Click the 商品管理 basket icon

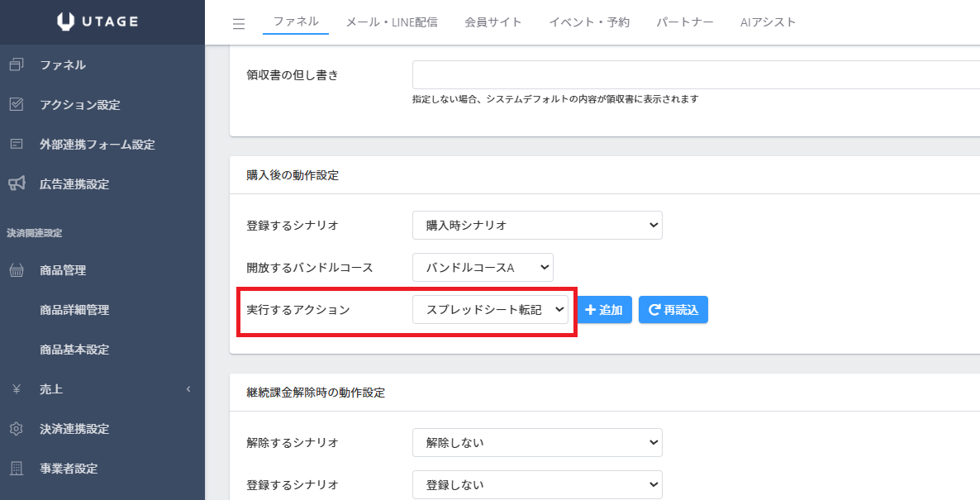click(x=17, y=270)
